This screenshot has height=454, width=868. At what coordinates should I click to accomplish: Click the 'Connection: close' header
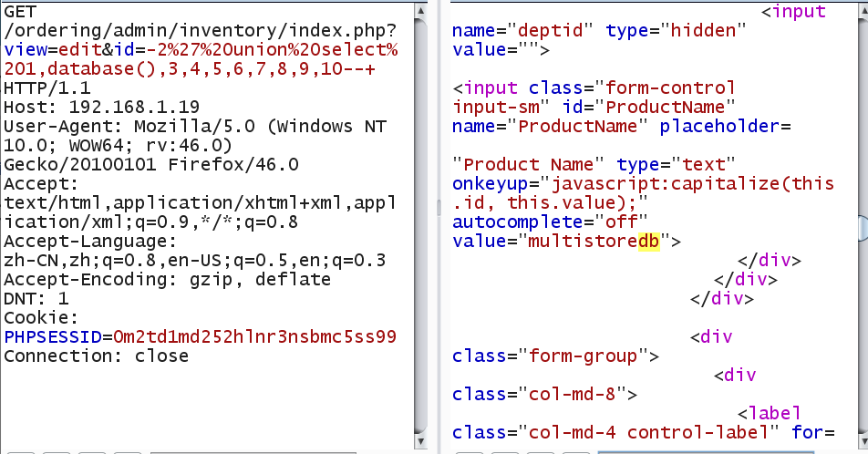point(97,356)
